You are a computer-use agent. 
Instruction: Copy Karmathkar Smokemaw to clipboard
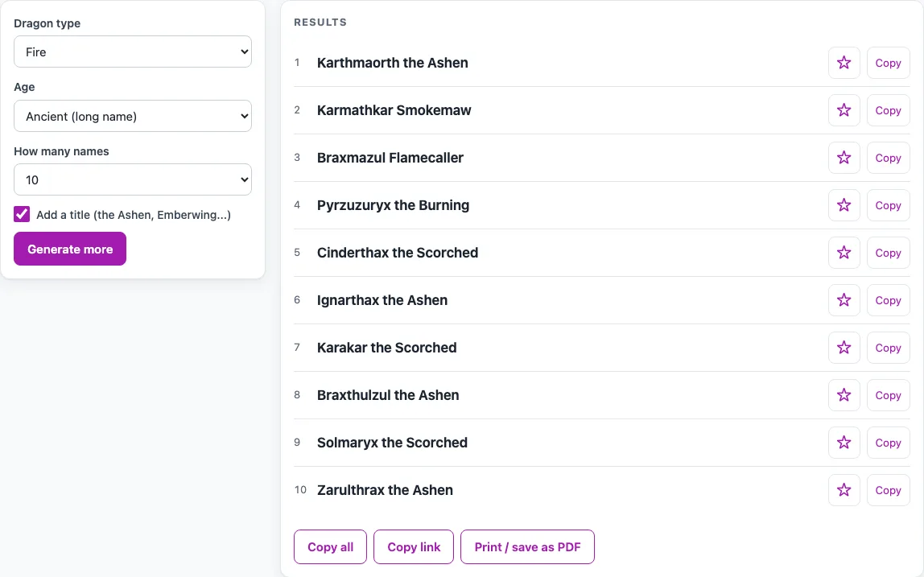click(x=888, y=110)
